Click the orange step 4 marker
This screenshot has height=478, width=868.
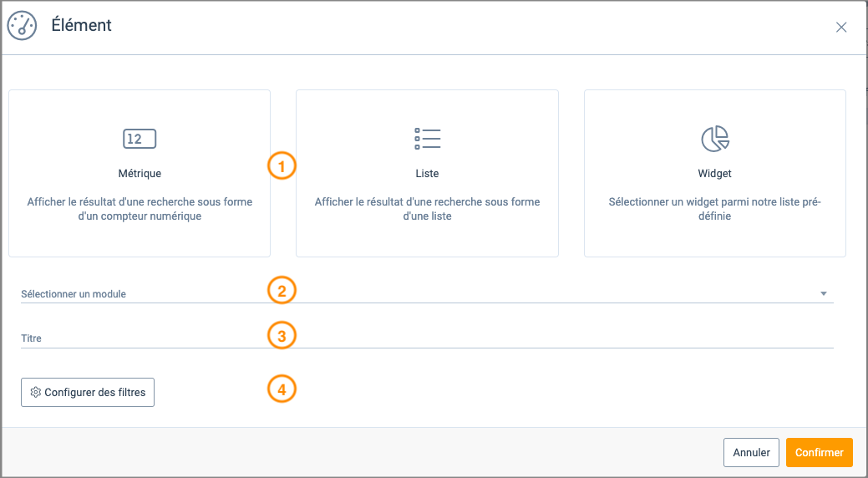[x=282, y=389]
